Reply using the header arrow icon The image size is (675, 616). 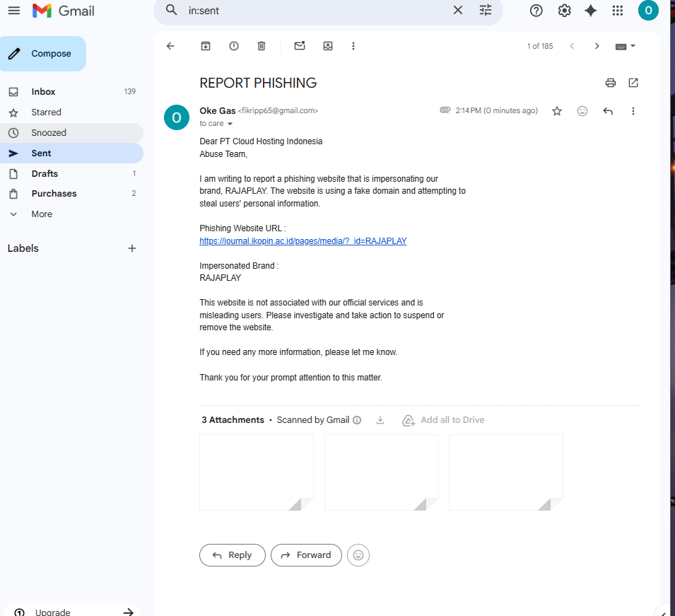[x=607, y=111]
